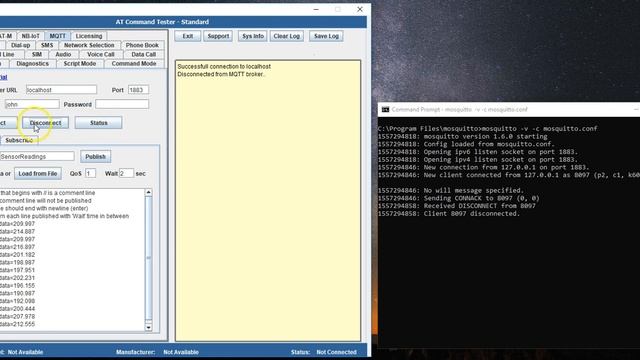Save Log to file
The image size is (640, 360).
tap(326, 36)
